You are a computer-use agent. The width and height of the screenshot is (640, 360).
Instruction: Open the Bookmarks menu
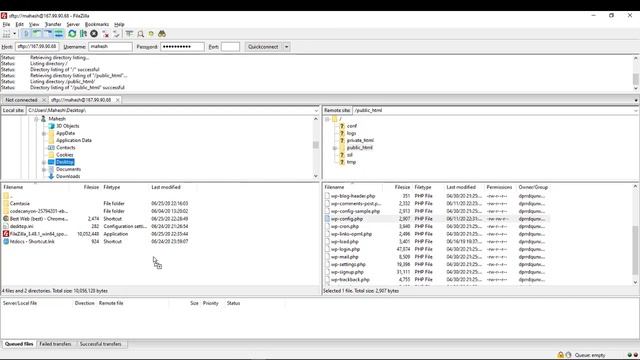(97, 24)
